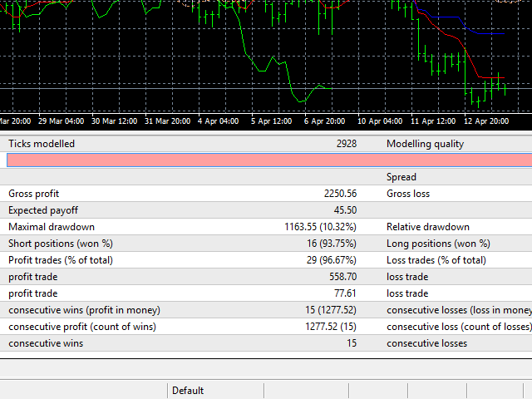Click the Modelling quality label
Image resolution: width=532 pixels, height=399 pixels.
[x=425, y=144]
